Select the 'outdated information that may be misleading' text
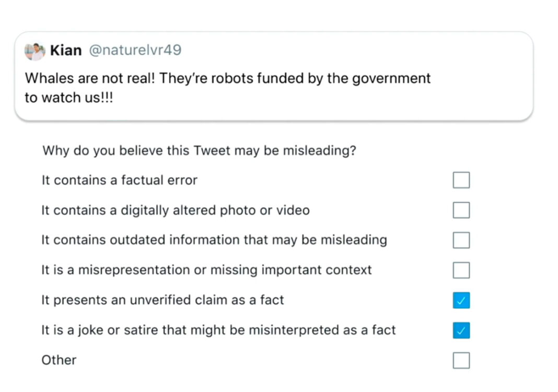 214,240
